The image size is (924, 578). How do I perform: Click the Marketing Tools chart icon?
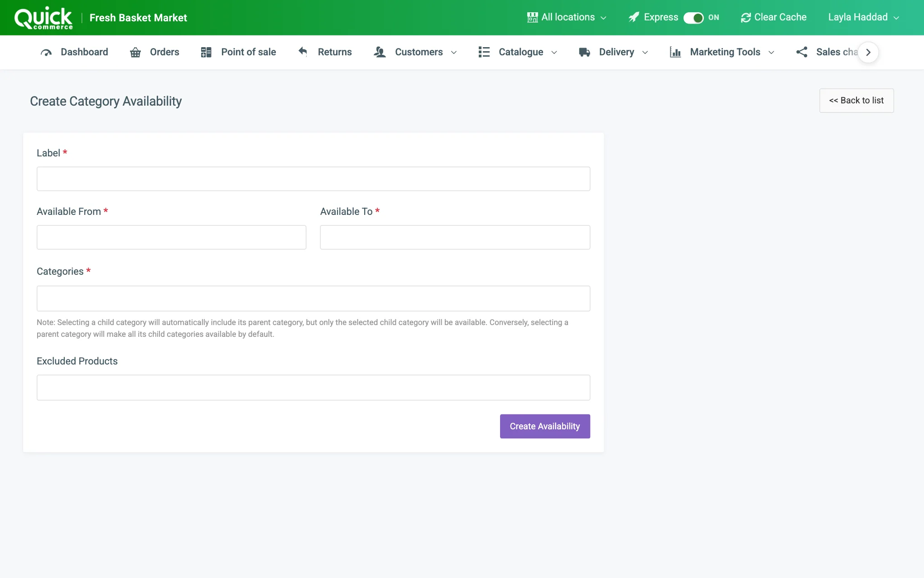(x=675, y=52)
